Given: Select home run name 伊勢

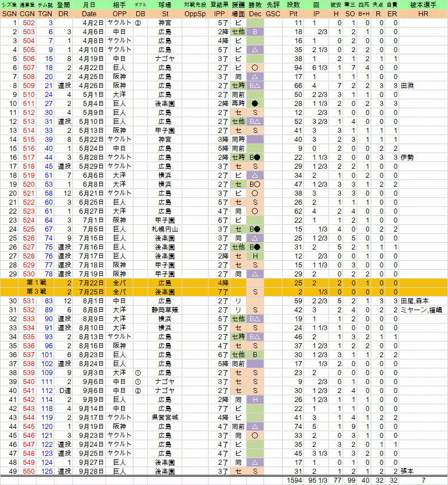Looking at the screenshot, I should (x=407, y=158).
